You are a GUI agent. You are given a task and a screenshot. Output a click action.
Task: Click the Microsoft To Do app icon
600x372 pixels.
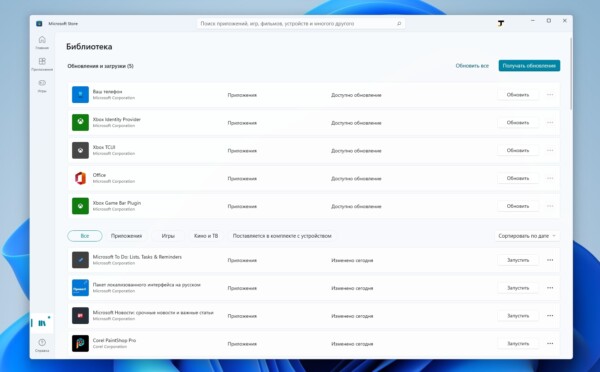80,260
